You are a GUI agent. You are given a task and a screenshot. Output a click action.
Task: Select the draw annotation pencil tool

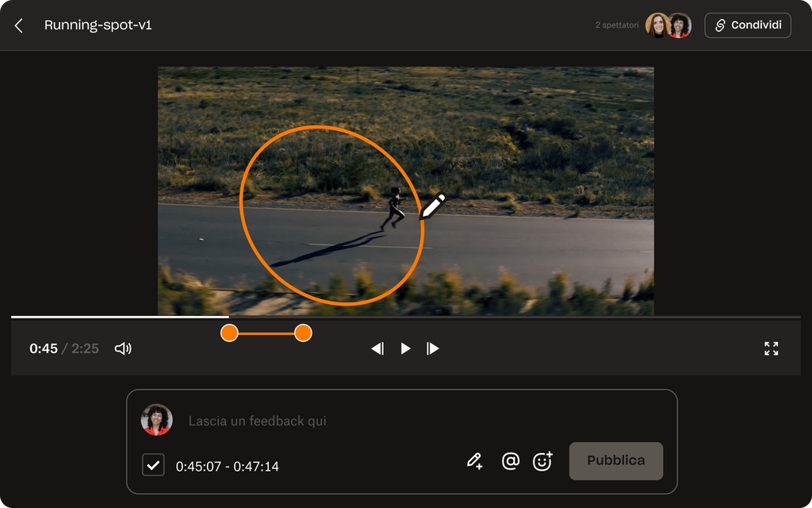coord(474,460)
